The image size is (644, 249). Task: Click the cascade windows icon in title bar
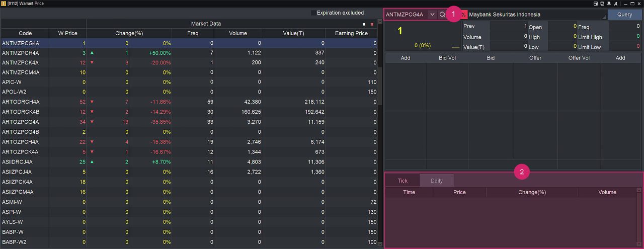[602, 4]
